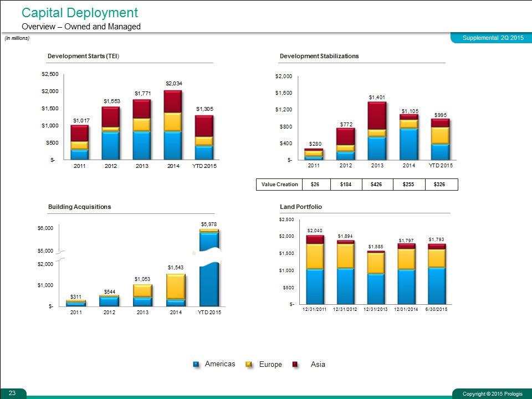Image resolution: width=532 pixels, height=399 pixels.
Task: Click the 2012 bar in Development Starts
Action: point(111,133)
